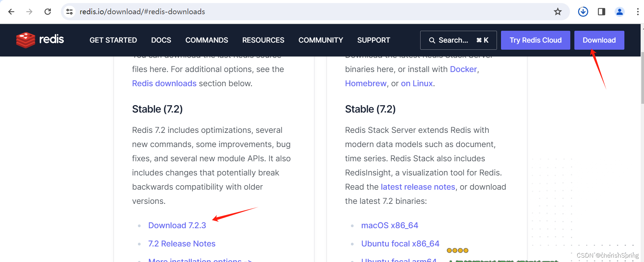This screenshot has height=262, width=644.
Task: Open the COMMANDS nav item
Action: click(x=207, y=40)
